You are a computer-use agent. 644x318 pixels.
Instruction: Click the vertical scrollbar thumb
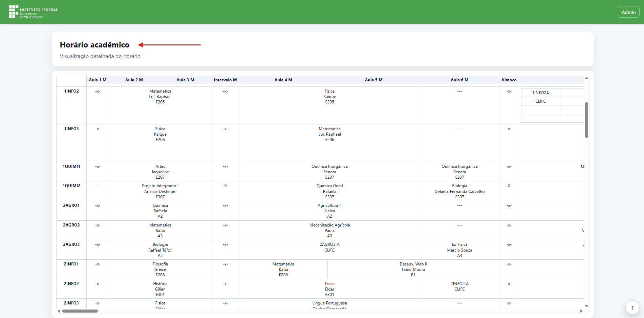pos(586,120)
